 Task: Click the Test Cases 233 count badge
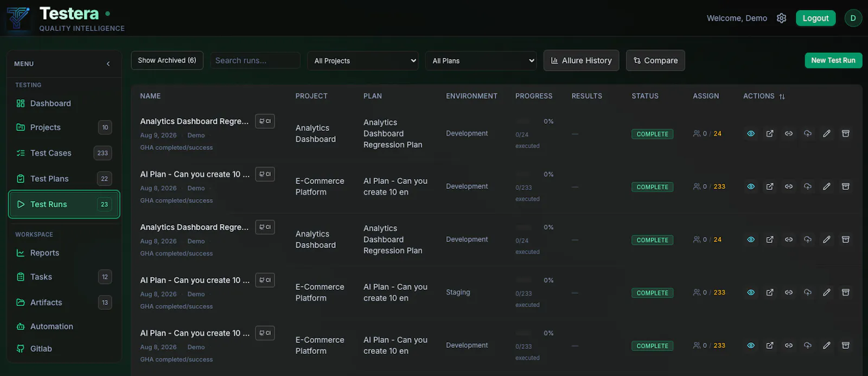[103, 153]
